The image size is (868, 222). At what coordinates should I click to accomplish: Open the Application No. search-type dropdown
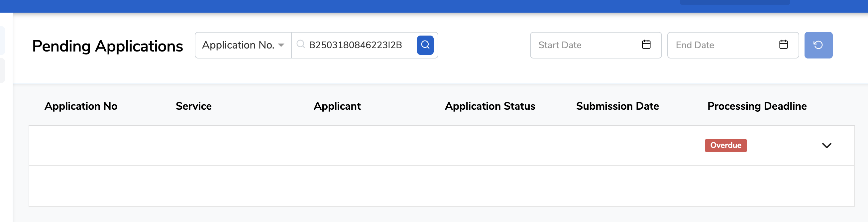coord(243,45)
